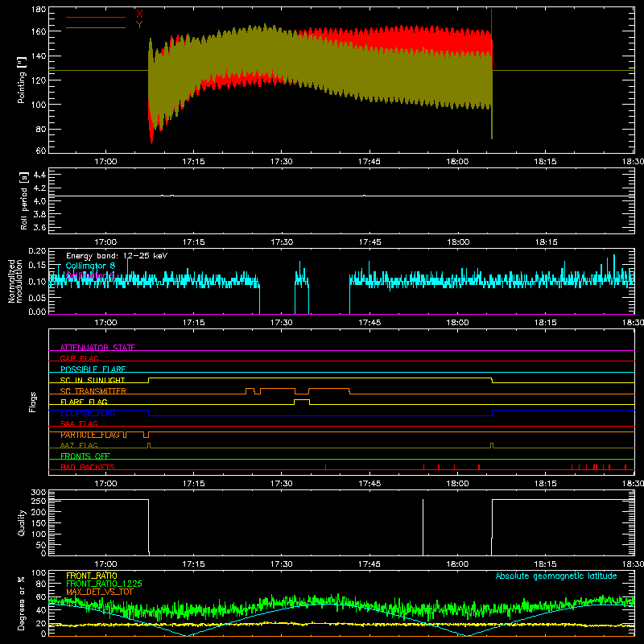644x644 pixels.
Task: Click the ATTENUATOR_STATE flag label
Action: [x=97, y=348]
